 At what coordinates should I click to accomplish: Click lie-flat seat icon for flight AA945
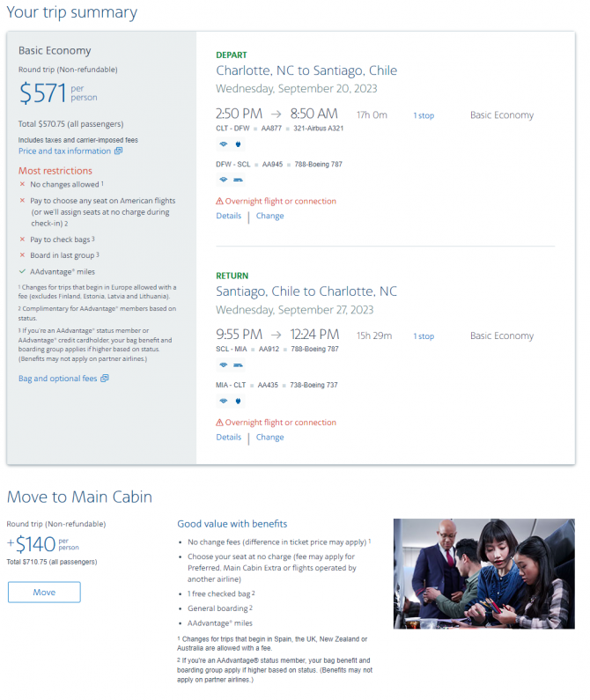[x=238, y=180]
